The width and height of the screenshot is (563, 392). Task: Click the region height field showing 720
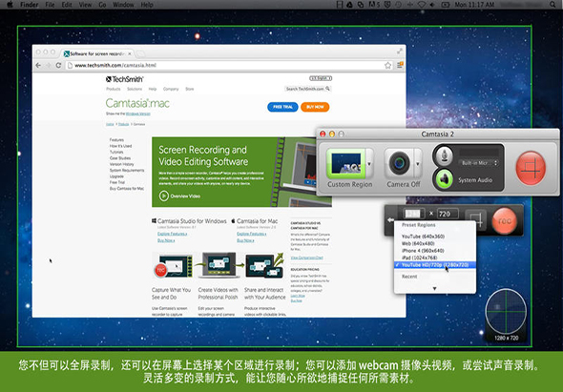[448, 214]
